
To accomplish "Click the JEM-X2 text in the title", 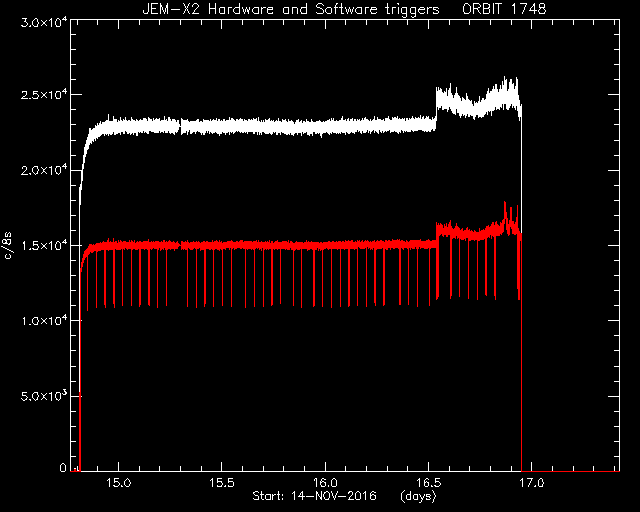I will [x=171, y=9].
